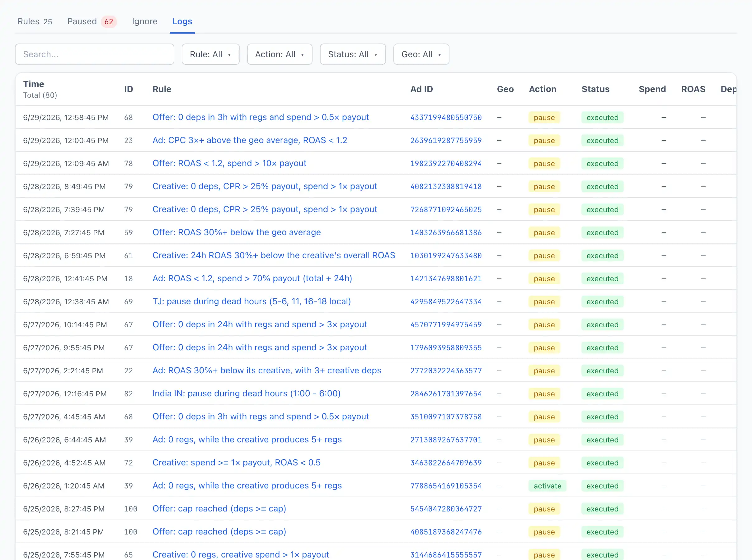
Task: Open rule 'India IN: pause during dead hours'
Action: (246, 394)
